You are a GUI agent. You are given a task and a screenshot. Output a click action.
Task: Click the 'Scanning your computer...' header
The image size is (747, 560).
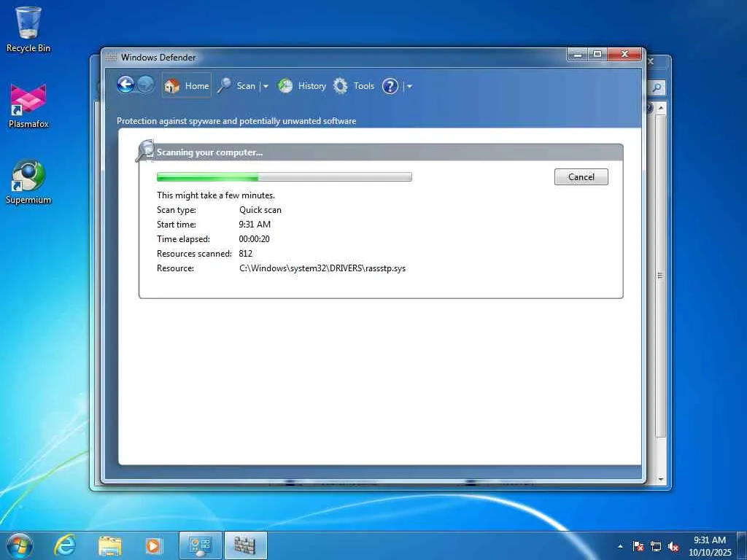tap(209, 152)
